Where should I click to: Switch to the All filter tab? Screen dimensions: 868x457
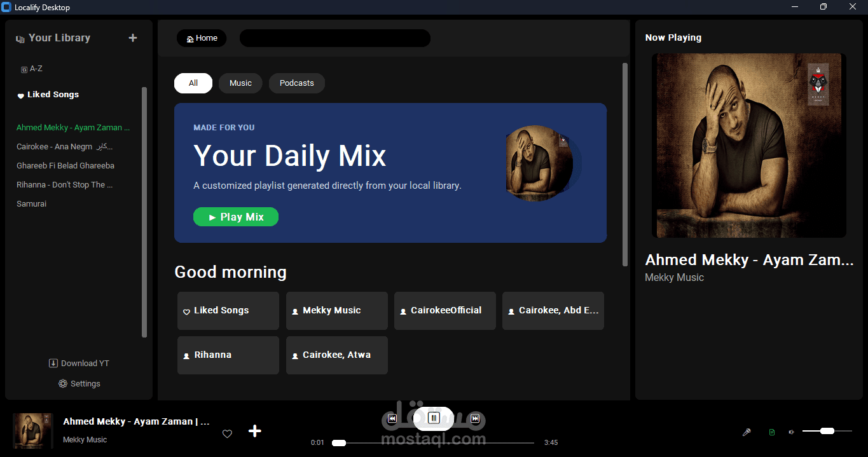pyautogui.click(x=193, y=83)
